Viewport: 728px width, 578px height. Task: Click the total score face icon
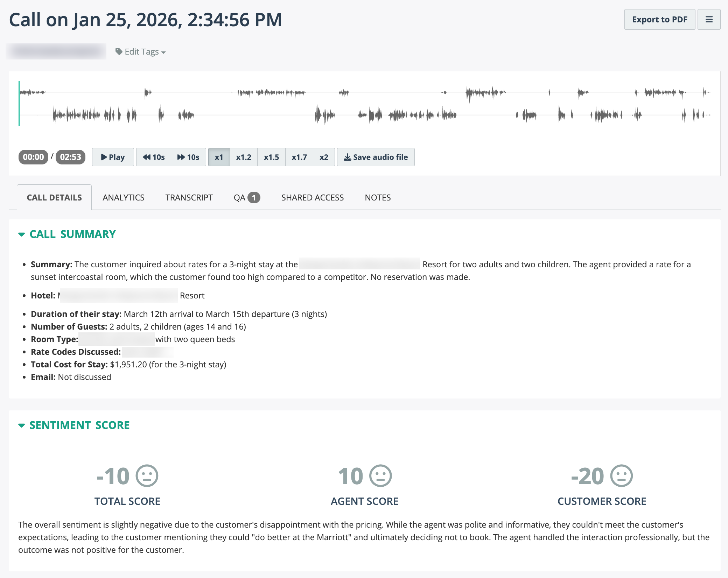[x=147, y=476]
